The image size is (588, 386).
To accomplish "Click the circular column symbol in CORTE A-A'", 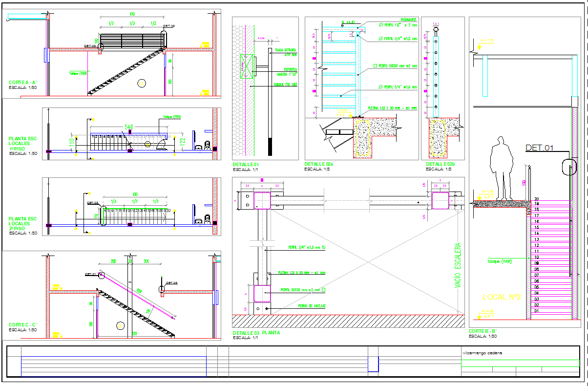I will (142, 83).
